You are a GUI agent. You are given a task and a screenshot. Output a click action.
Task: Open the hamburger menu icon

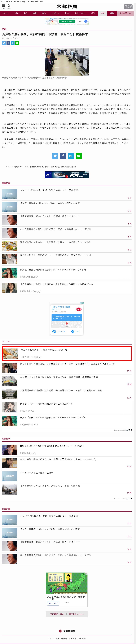[x=3, y=6]
